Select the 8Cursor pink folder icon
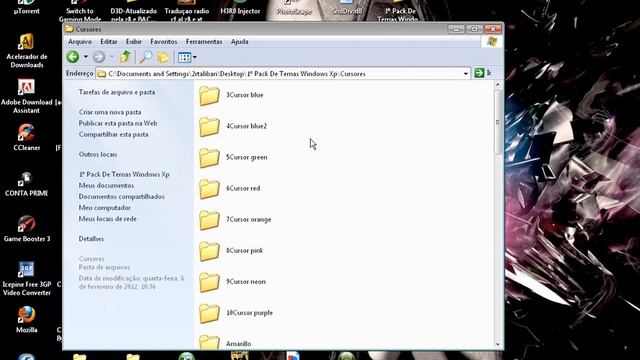This screenshot has width=640, height=360. [209, 251]
